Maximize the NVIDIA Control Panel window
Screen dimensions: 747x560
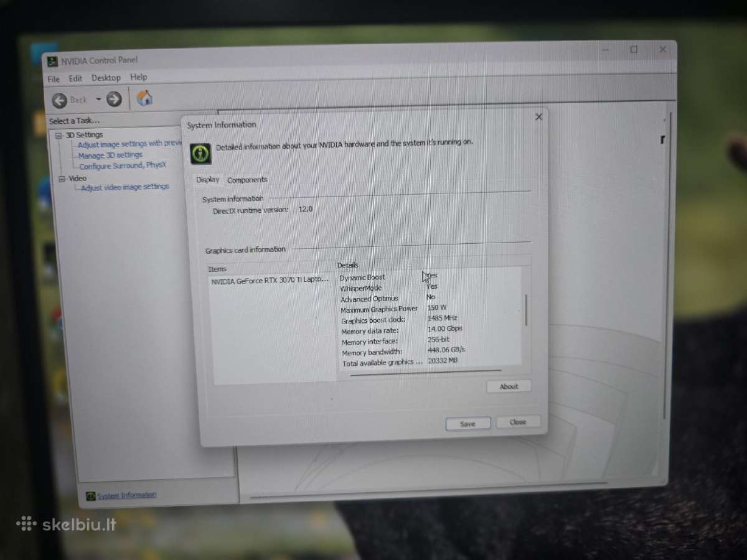click(x=634, y=49)
